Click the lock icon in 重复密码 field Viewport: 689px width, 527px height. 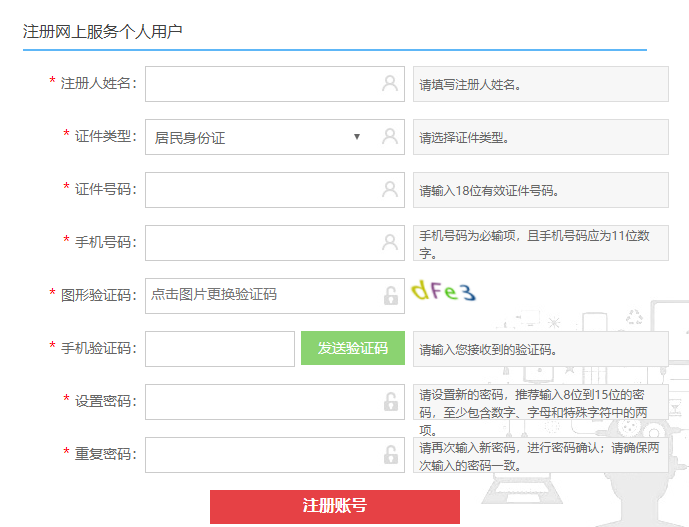coord(390,455)
